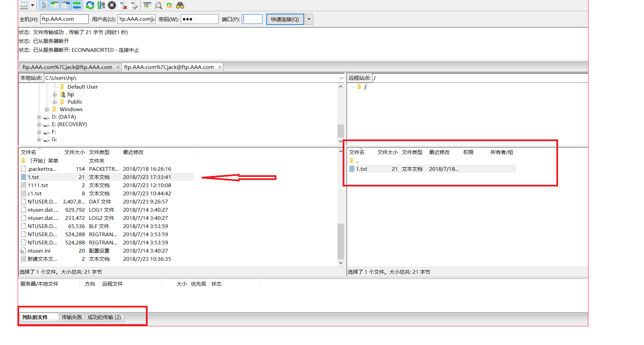
Task: Sort queue by 优先级 column
Action: [198, 284]
